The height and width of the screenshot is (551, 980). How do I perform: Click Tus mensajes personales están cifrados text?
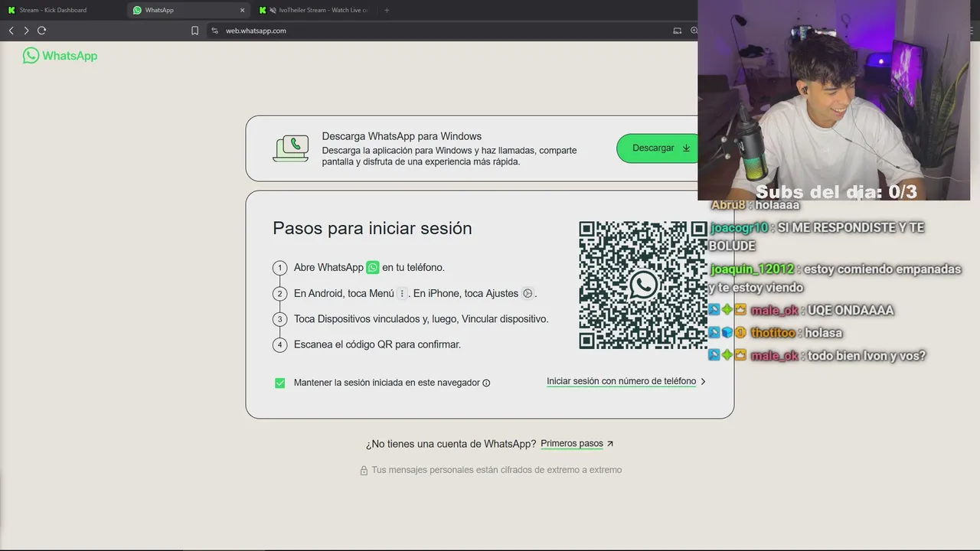(x=497, y=470)
